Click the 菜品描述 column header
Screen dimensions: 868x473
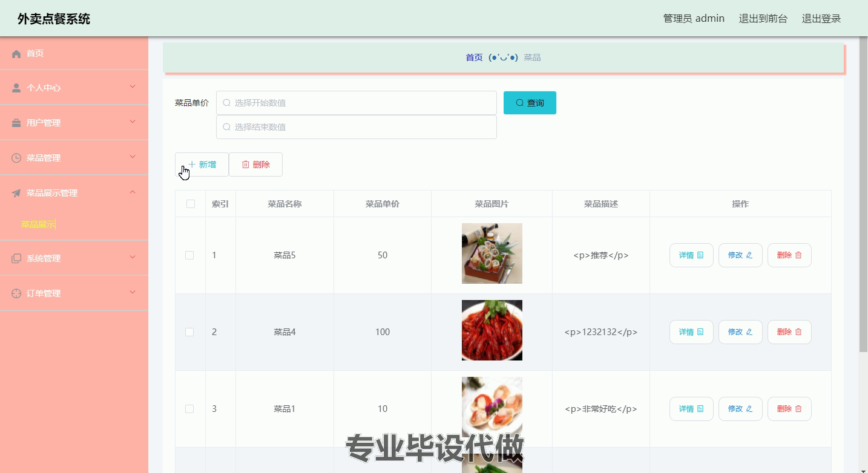click(x=601, y=204)
